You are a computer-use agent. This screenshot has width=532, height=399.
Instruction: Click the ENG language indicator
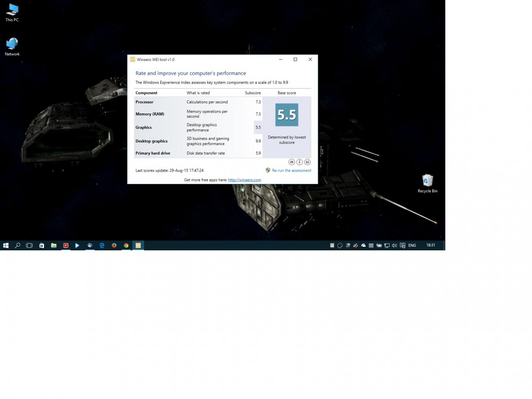412,245
